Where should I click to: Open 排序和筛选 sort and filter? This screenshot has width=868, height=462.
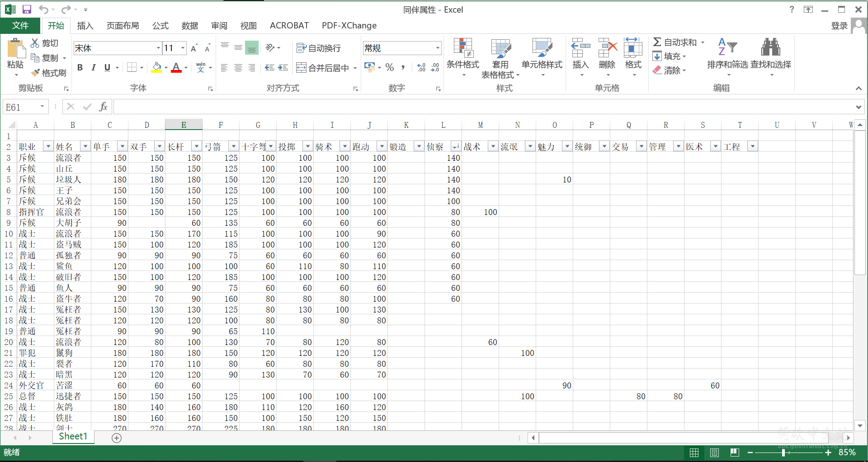tap(727, 57)
